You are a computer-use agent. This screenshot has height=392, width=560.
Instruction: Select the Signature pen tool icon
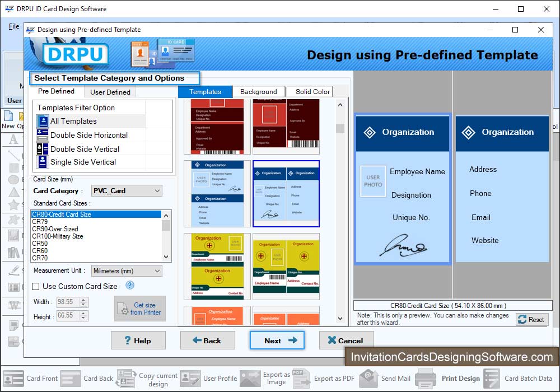(13, 270)
